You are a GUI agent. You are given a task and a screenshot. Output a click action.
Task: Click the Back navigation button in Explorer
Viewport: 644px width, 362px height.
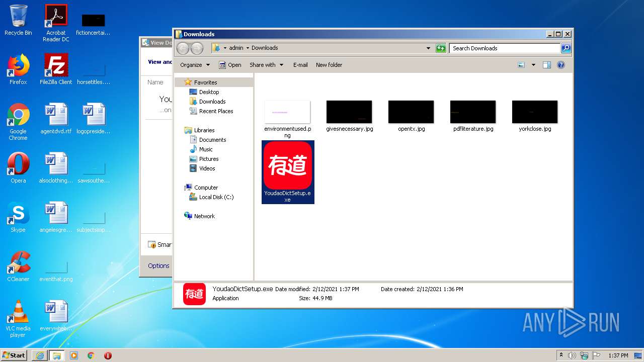tap(183, 48)
